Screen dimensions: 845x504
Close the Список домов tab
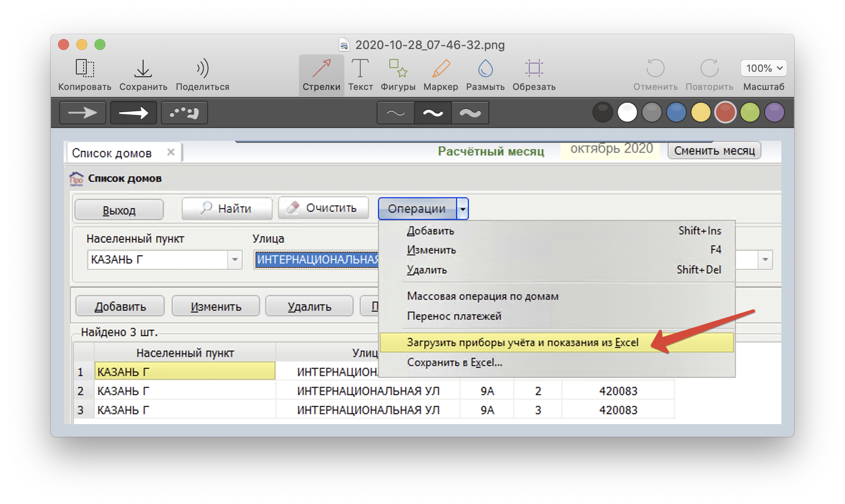click(171, 152)
